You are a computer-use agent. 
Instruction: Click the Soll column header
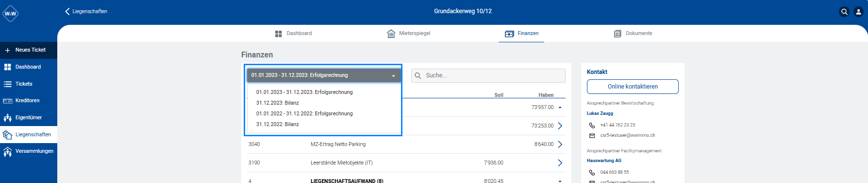[x=499, y=95]
